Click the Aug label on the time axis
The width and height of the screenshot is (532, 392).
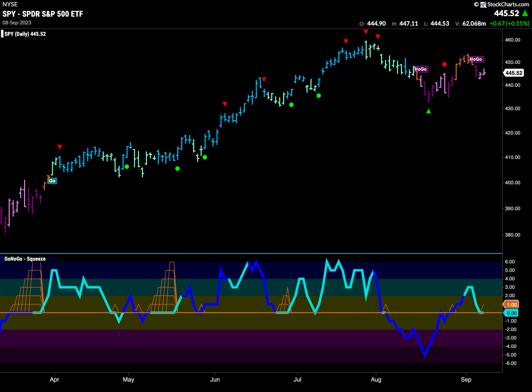(x=376, y=380)
